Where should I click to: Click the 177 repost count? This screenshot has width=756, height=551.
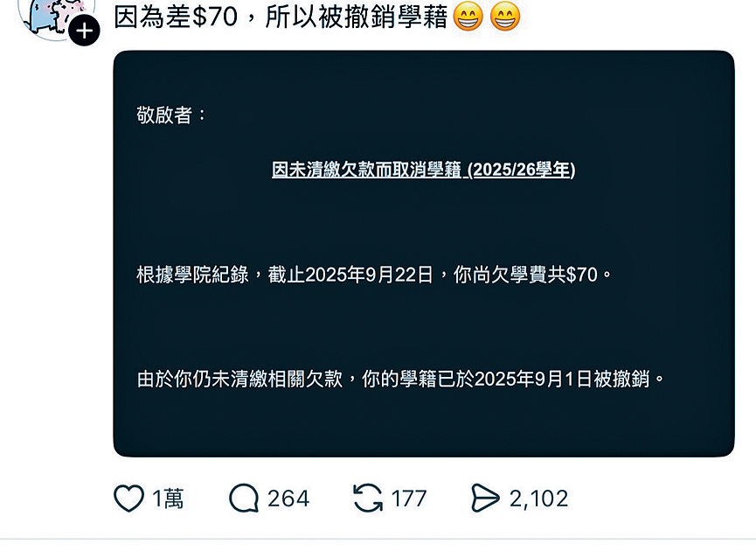pyautogui.click(x=409, y=499)
